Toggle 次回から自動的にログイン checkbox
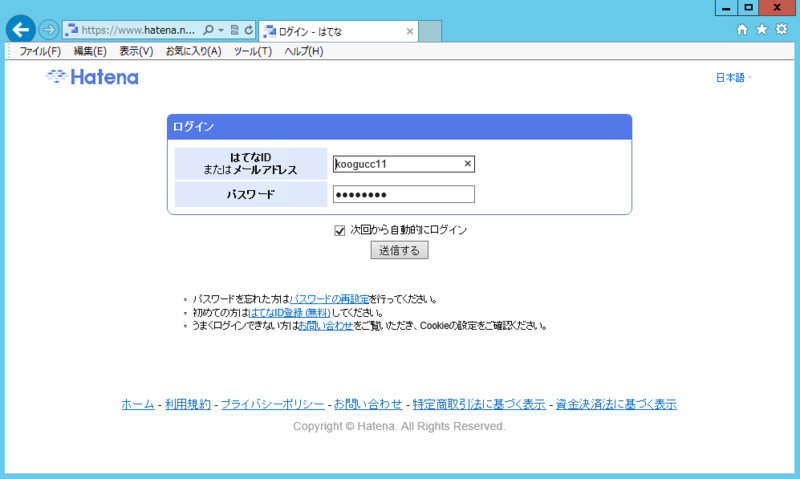 point(340,231)
